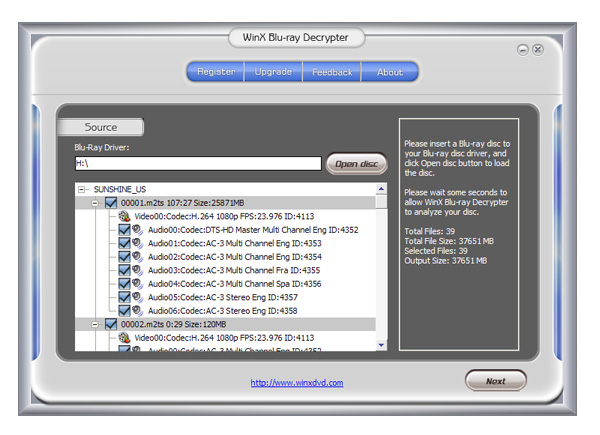Click the 'Output Size: 37651 MB' text

[x=446, y=261]
